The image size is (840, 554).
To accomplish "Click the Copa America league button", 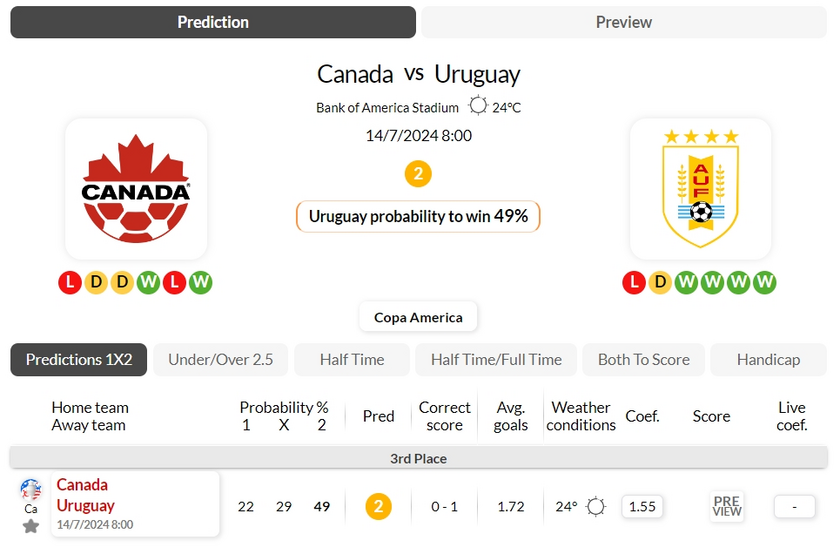I will [x=418, y=317].
